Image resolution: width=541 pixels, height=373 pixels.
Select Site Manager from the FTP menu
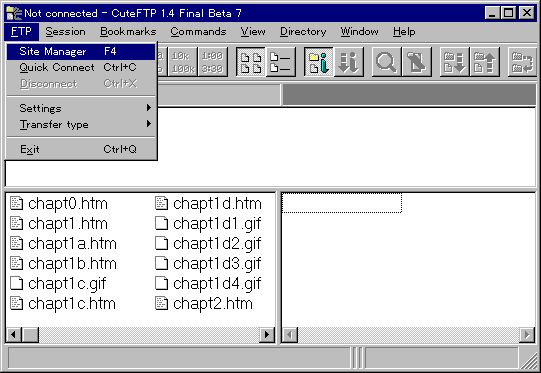81,51
